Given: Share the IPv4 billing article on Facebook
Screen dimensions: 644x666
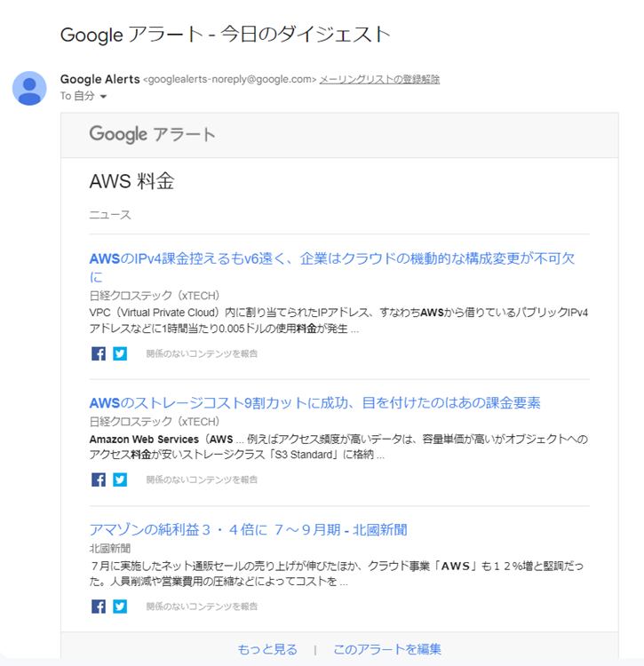Looking at the screenshot, I should pyautogui.click(x=99, y=353).
